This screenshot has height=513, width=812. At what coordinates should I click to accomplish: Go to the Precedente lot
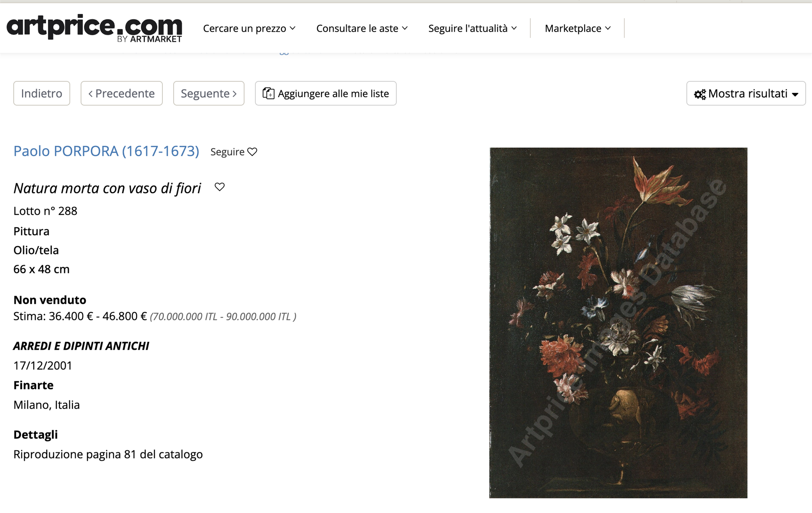click(x=122, y=93)
